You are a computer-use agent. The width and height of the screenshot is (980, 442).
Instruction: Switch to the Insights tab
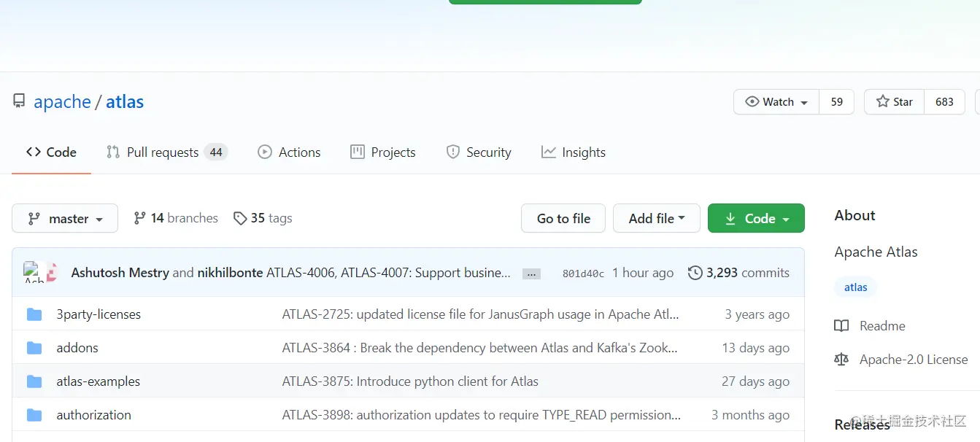click(574, 152)
